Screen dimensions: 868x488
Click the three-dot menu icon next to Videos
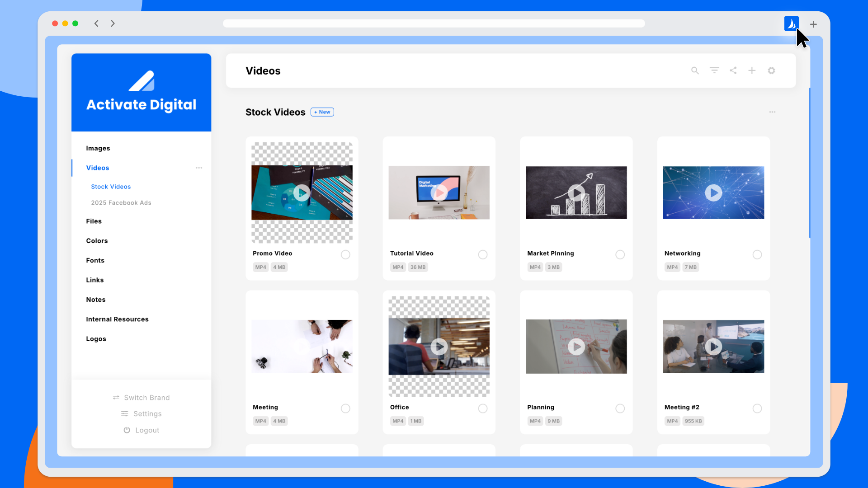[198, 168]
